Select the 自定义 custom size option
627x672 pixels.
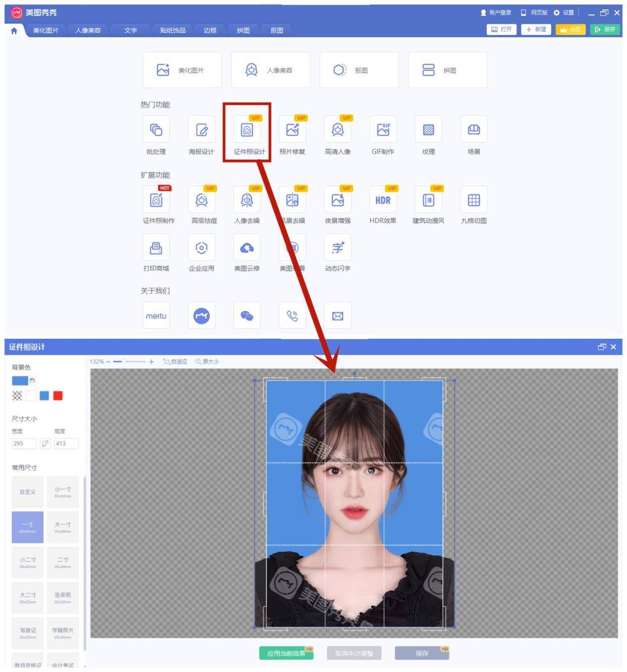point(28,492)
